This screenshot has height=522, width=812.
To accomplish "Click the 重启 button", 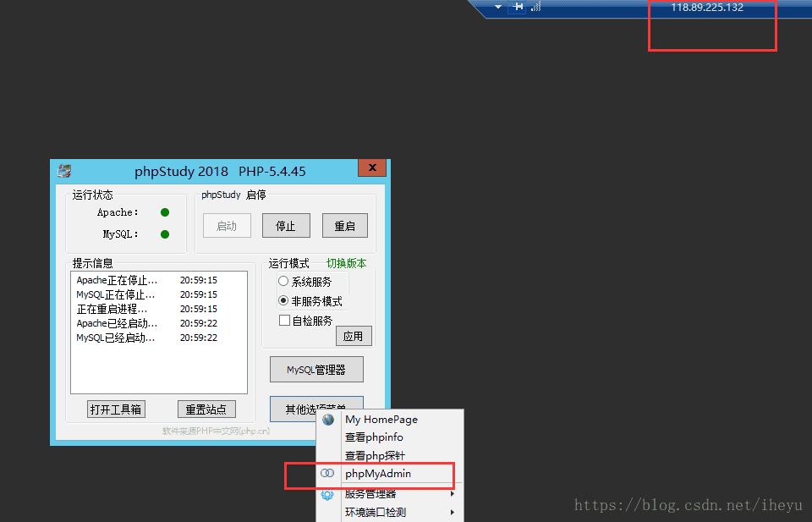I will pos(345,226).
